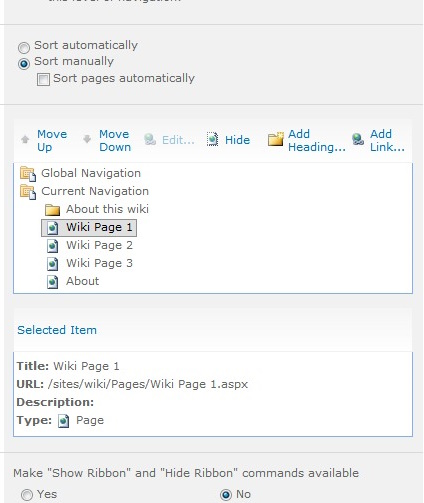The width and height of the screenshot is (424, 503).
Task: Click the Add Heading... link
Action: (317, 140)
